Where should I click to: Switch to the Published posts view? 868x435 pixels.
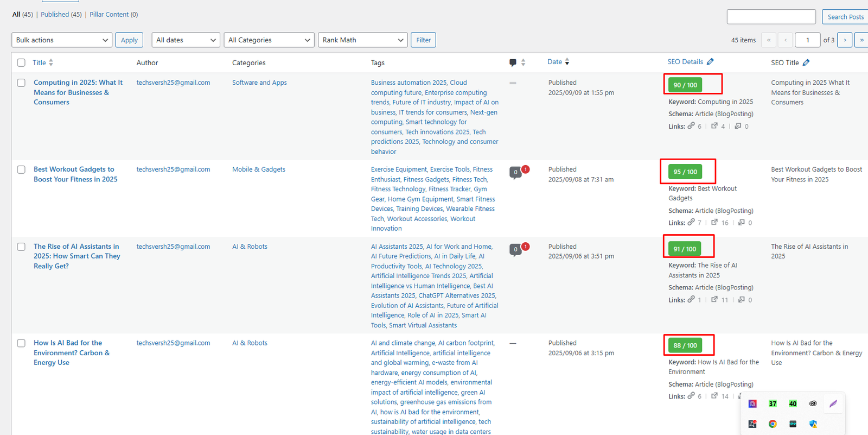(55, 15)
